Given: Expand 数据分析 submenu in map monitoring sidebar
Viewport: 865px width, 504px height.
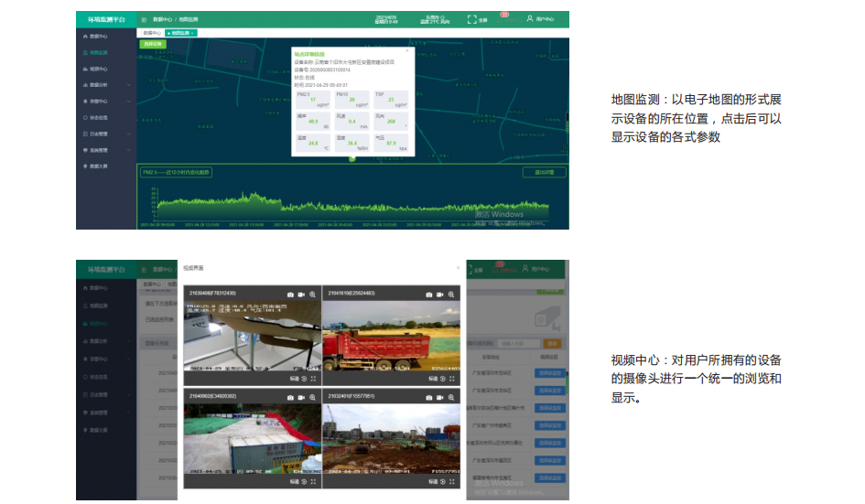Looking at the screenshot, I should click(128, 85).
